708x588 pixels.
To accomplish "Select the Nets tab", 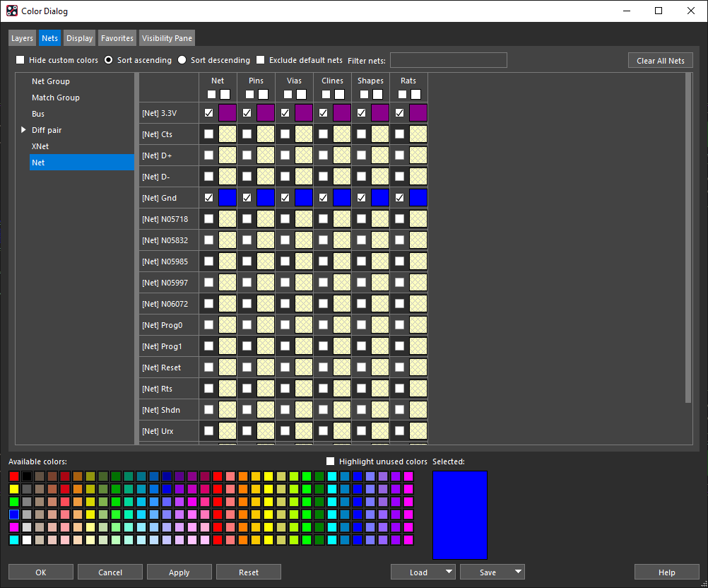I will click(x=49, y=38).
